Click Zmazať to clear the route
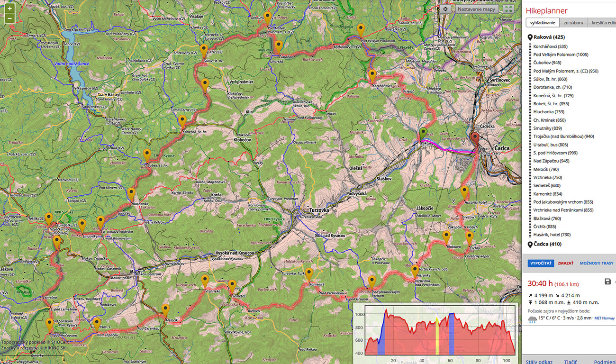616x364 pixels. coord(565,263)
